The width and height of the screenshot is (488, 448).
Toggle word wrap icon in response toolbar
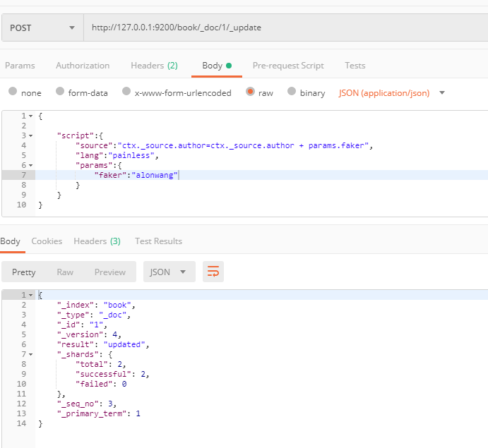click(x=213, y=272)
